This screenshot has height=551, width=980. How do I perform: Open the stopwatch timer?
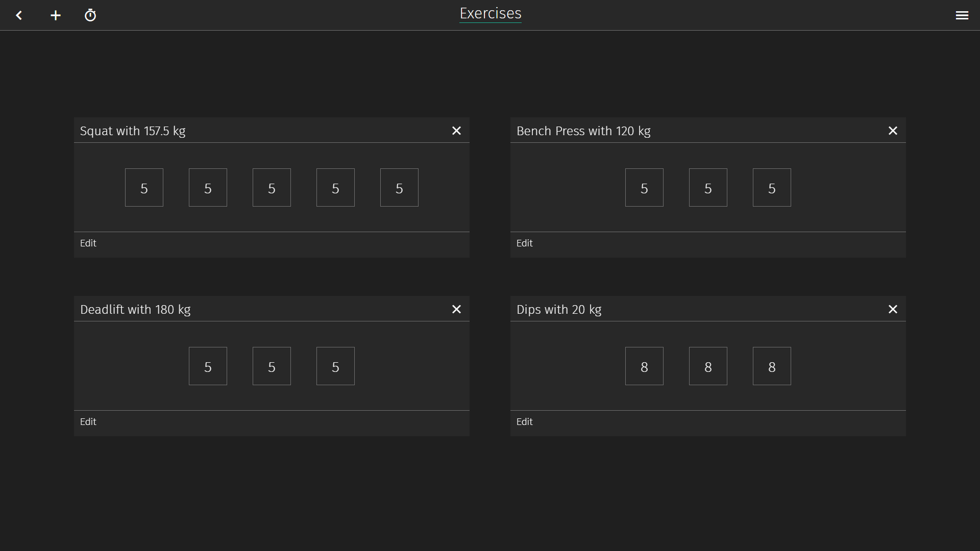90,15
